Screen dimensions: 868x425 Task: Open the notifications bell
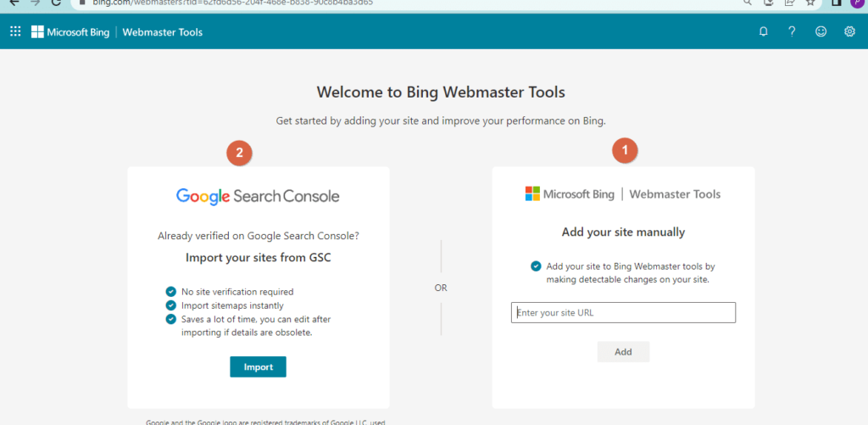(x=764, y=32)
